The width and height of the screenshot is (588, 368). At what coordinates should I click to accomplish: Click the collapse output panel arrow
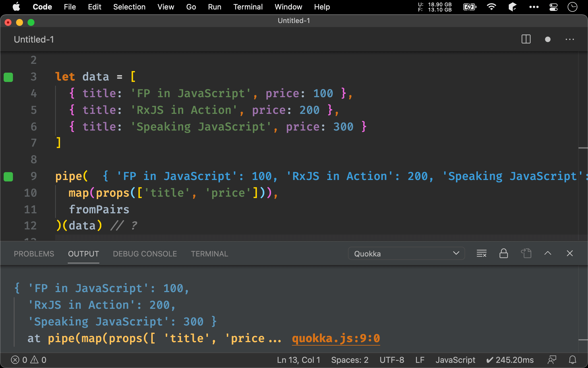548,254
